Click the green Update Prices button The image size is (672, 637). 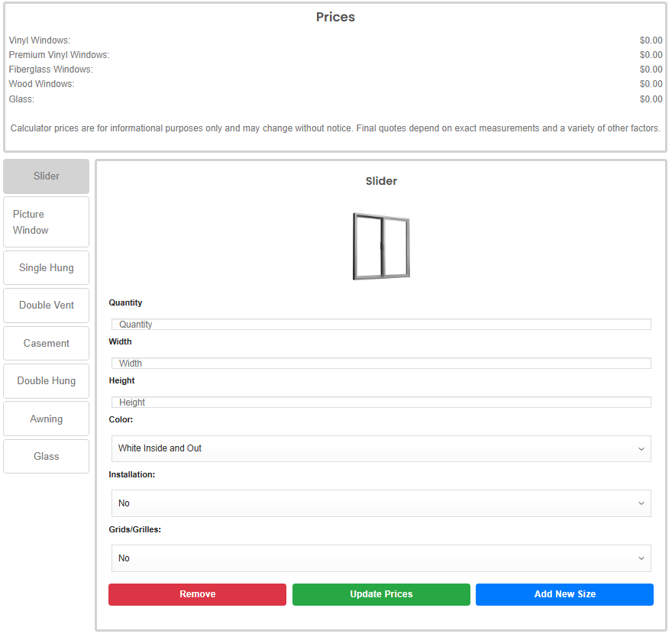coord(381,594)
